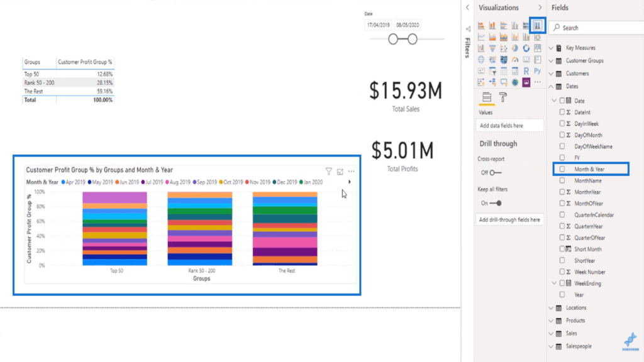
Task: Select the Donut chart visual
Action: (526, 48)
